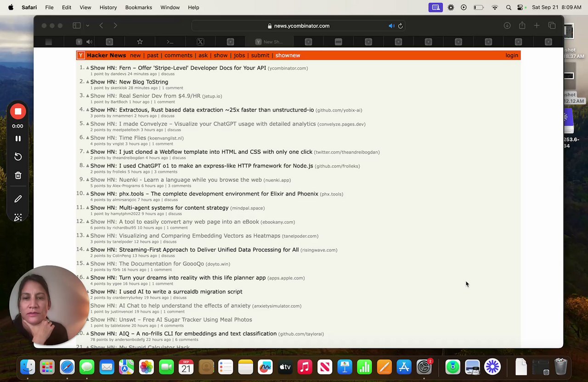Open 'Show HN: New Blog ToString' story
This screenshot has height=382, width=588.
[x=129, y=82]
